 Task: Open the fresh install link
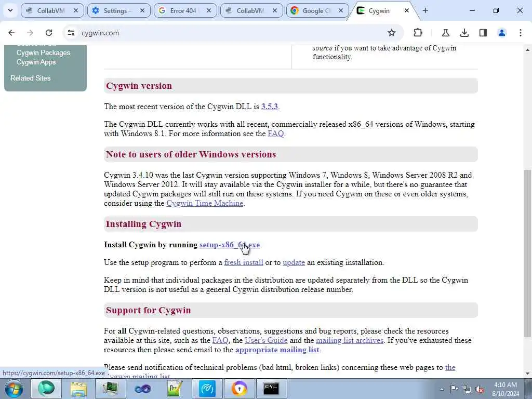pyautogui.click(x=244, y=262)
